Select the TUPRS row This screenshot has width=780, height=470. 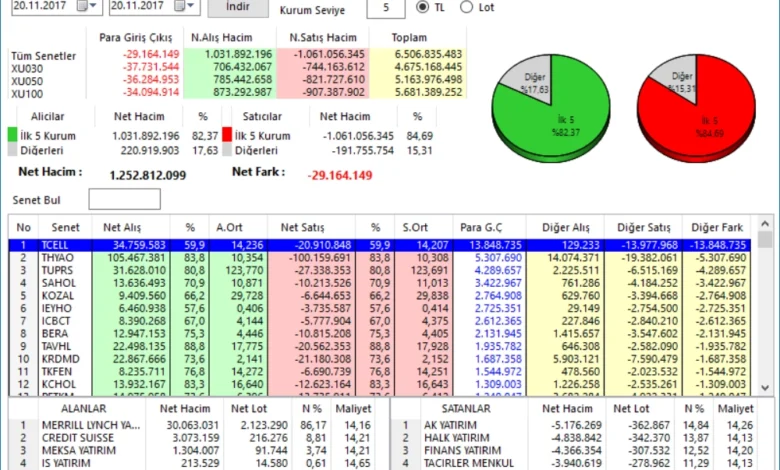pos(380,271)
